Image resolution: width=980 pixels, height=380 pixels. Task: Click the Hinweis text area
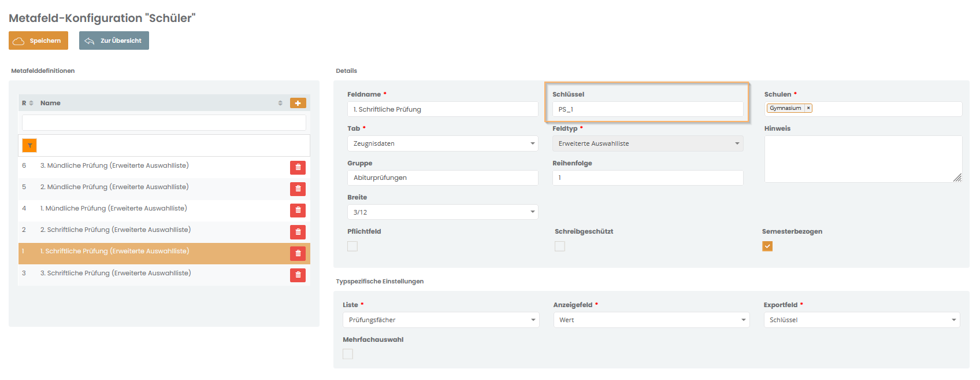point(863,159)
